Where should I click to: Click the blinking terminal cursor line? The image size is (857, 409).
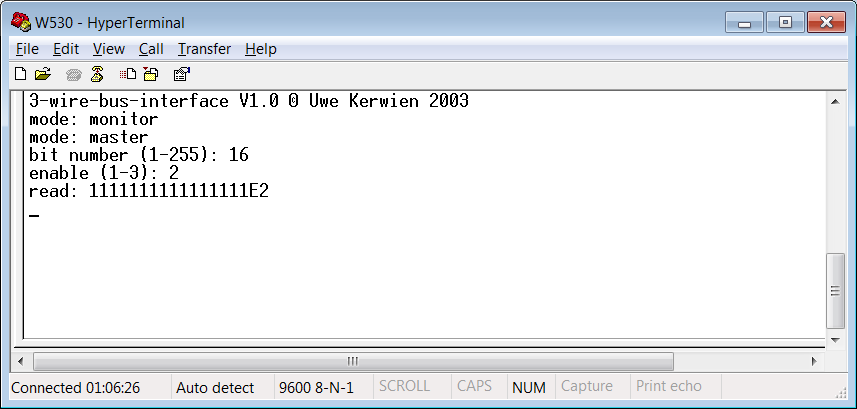(x=34, y=215)
